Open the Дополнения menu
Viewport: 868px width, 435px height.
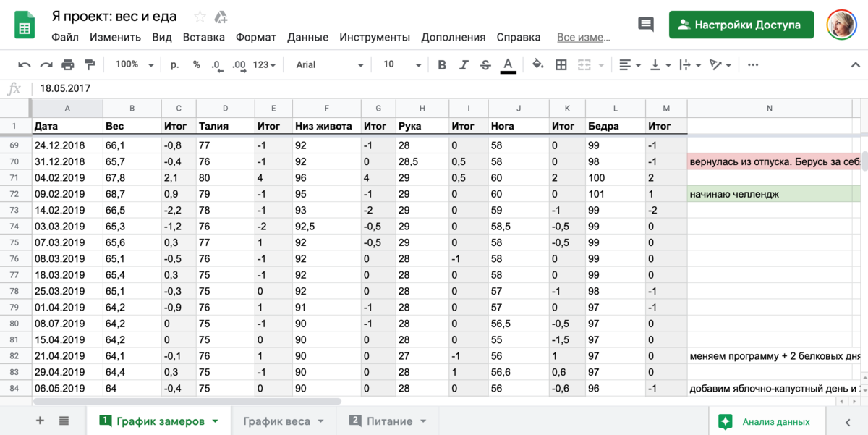[x=454, y=37]
